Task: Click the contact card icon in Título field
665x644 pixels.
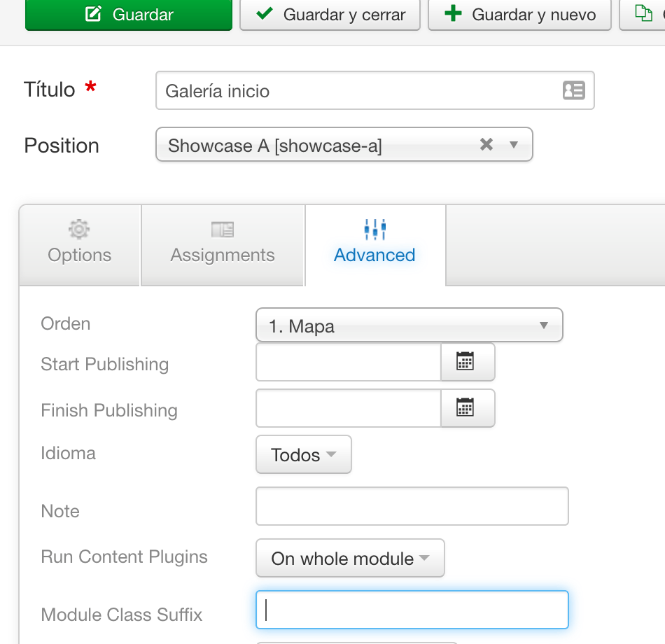Action: (574, 90)
